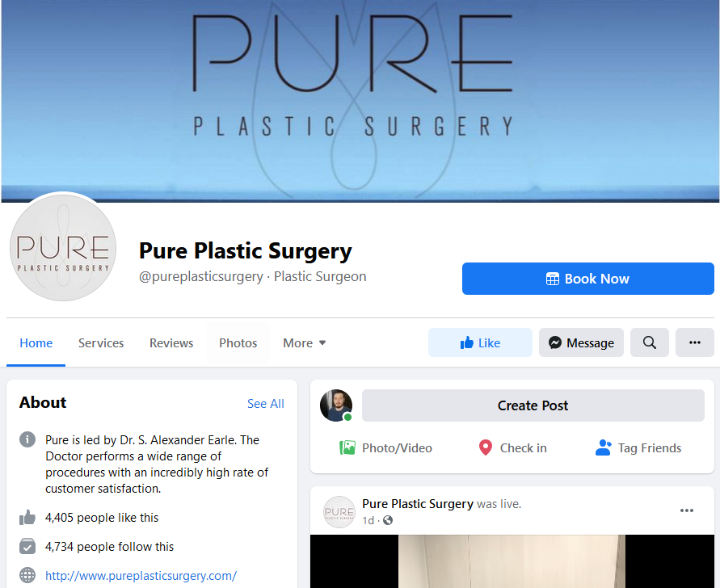Open the Create Post field
This screenshot has width=720, height=588.
tap(533, 405)
